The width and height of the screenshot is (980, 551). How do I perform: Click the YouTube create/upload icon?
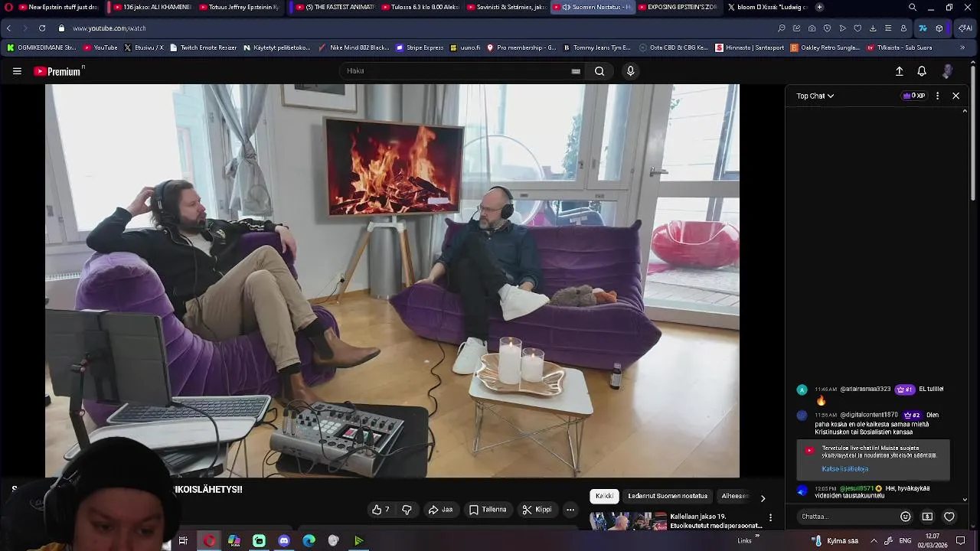click(x=899, y=71)
